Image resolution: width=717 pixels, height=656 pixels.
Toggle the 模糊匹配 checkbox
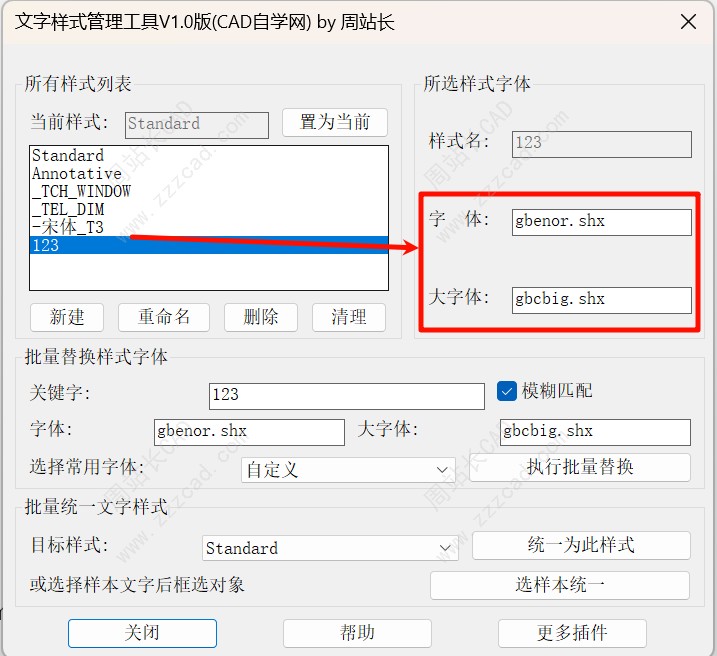point(506,391)
